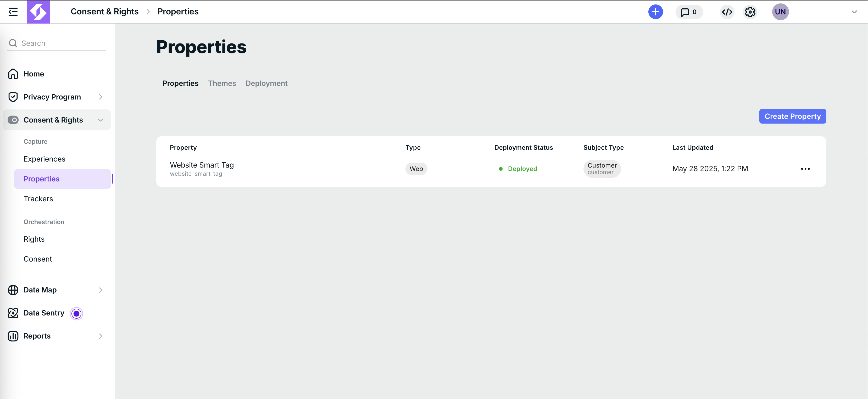Click the Capture section label
Image resolution: width=868 pixels, height=399 pixels.
35,142
